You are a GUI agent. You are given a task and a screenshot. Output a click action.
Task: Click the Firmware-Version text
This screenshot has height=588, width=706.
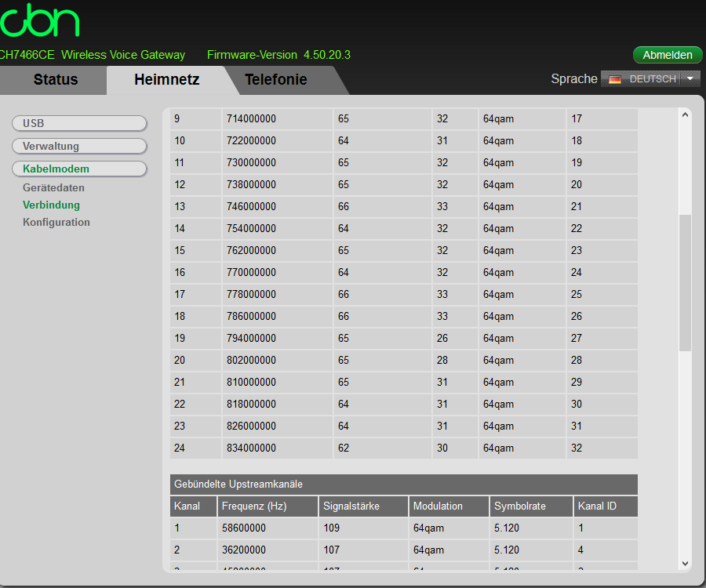coord(252,55)
